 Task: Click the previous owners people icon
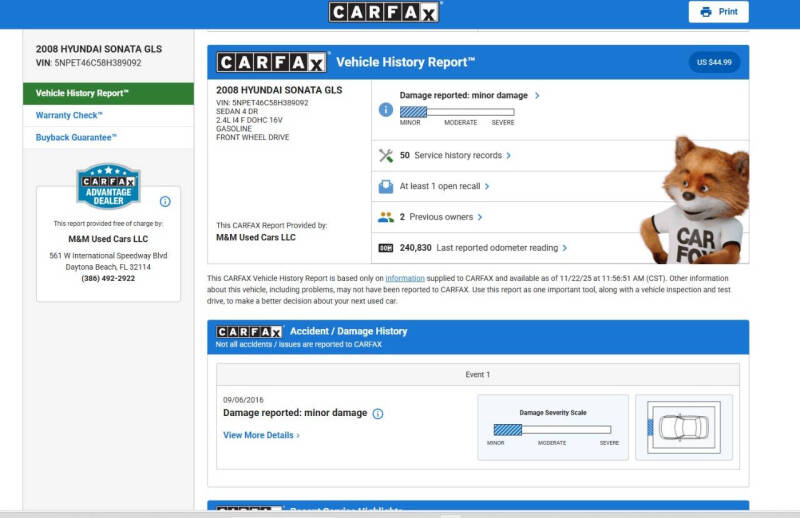click(x=386, y=217)
